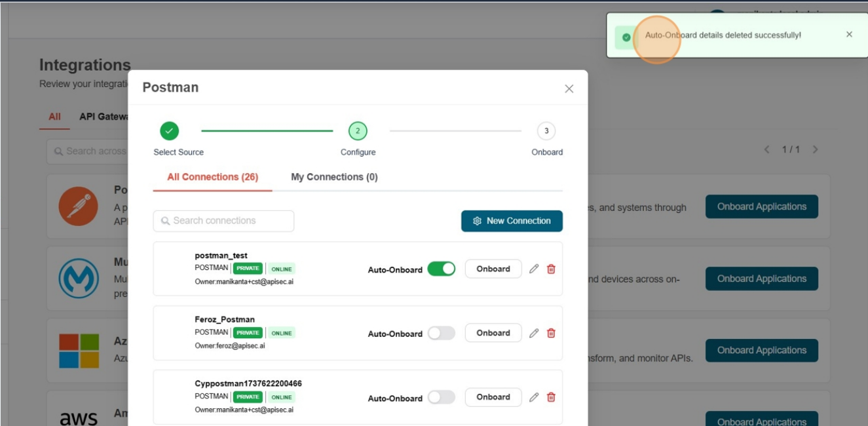Disable Auto-Onboard for postman_test
Screen dimensions: 868x426
(441, 269)
